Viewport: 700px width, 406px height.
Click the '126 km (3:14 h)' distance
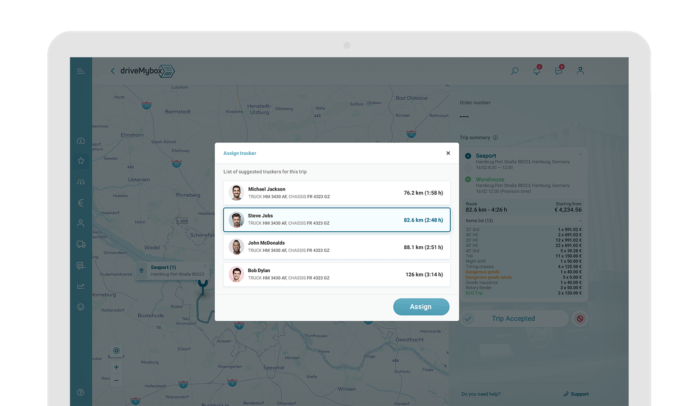pyautogui.click(x=424, y=275)
